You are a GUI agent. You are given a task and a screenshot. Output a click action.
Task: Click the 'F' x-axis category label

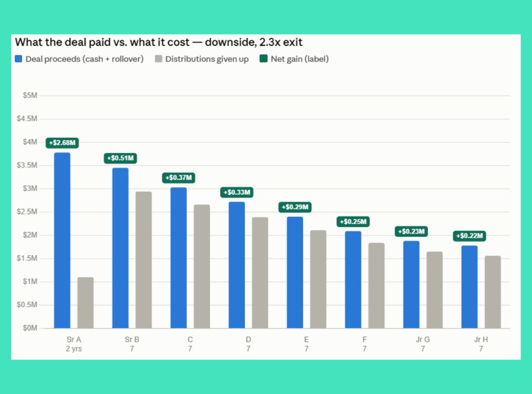pos(365,339)
